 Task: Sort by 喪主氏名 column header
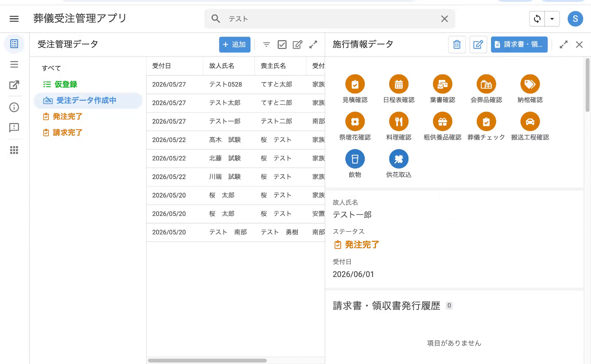click(x=280, y=66)
